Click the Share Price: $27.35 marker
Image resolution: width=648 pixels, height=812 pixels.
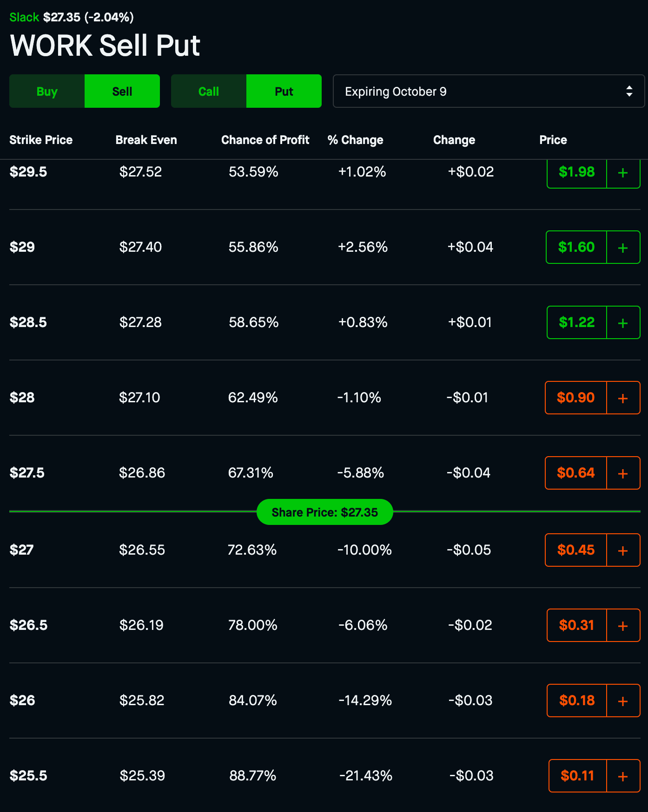(325, 512)
